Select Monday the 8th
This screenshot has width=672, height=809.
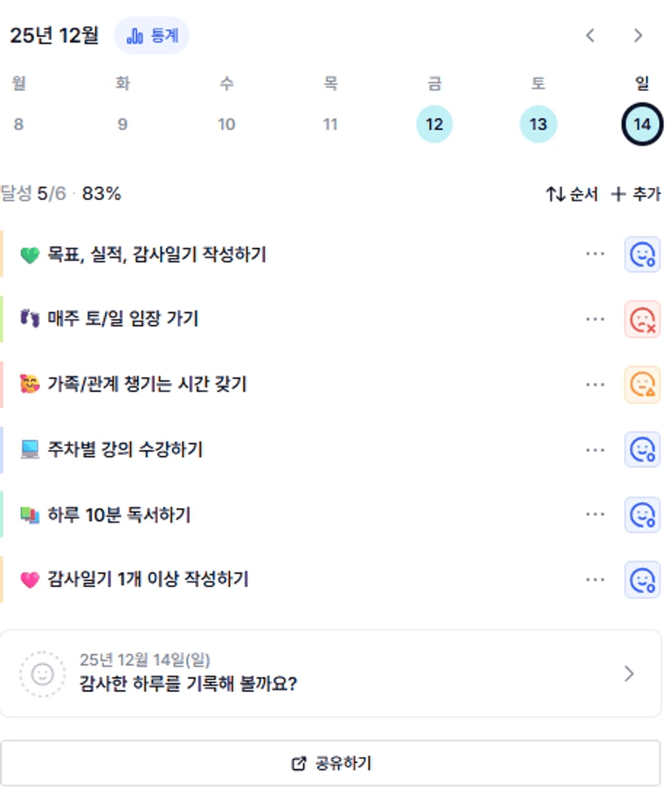click(19, 124)
